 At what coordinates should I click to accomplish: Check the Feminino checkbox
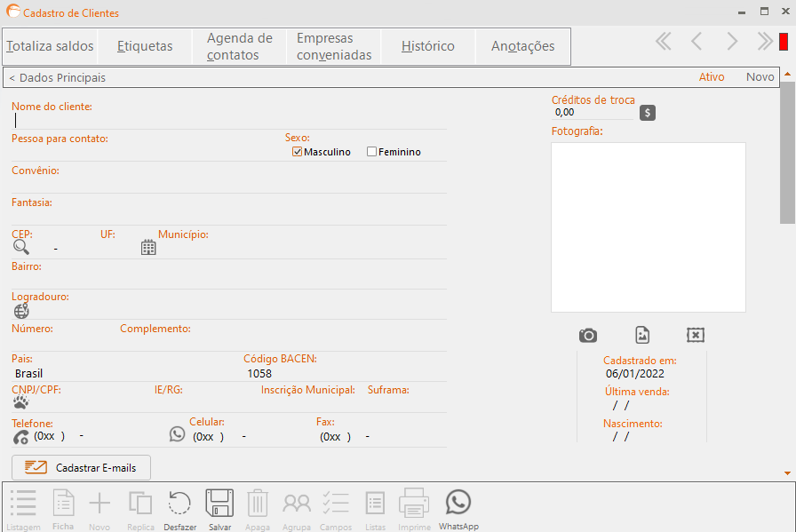pos(371,152)
